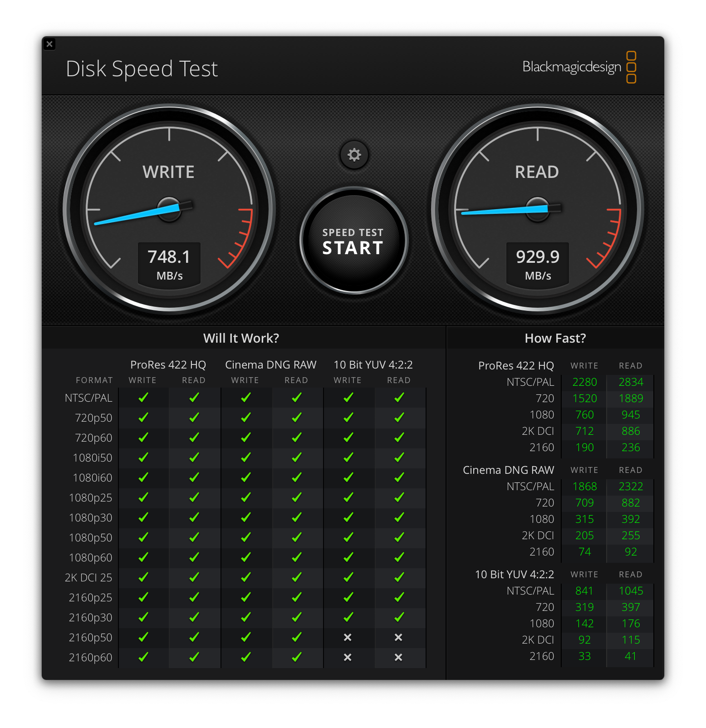The width and height of the screenshot is (706, 728).
Task: Click 2K DCI 25 10 Bit YUV write checkmark
Action: pos(348,577)
